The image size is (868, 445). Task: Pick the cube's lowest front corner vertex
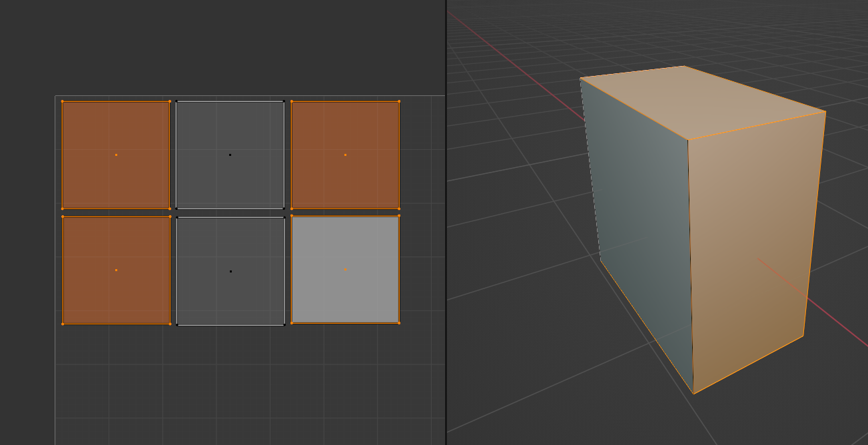[693, 394]
